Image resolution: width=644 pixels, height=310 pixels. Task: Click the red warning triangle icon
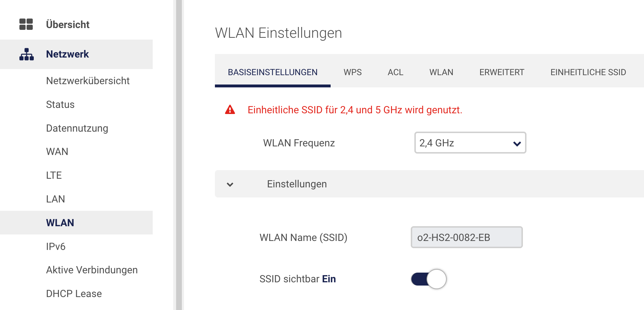(230, 110)
